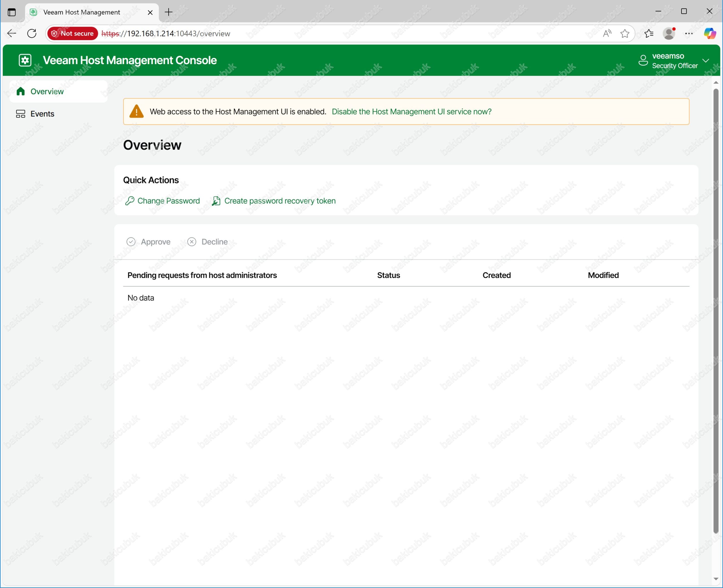Click the browser profile icon
The height and width of the screenshot is (588, 723).
669,33
